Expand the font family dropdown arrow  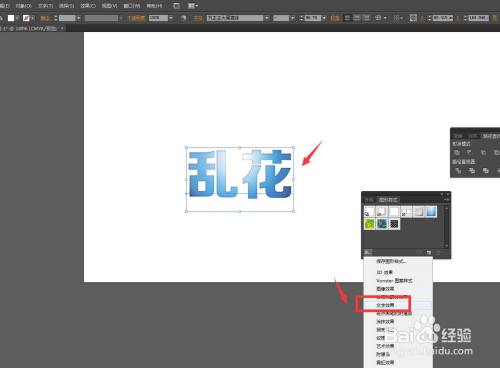click(x=267, y=18)
